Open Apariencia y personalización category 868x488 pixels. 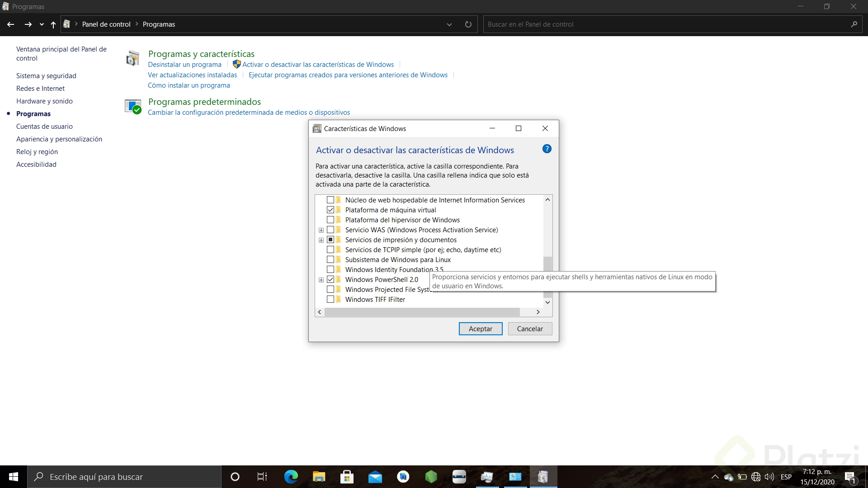(59, 139)
